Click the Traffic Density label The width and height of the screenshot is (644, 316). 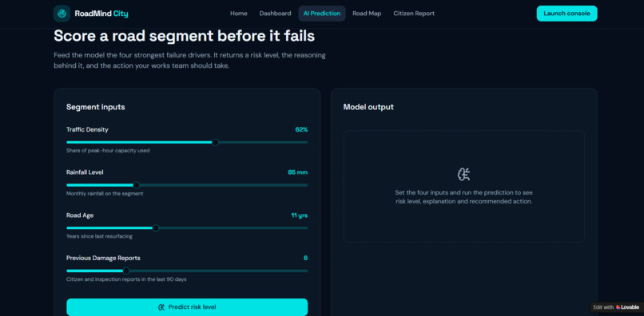pos(87,130)
